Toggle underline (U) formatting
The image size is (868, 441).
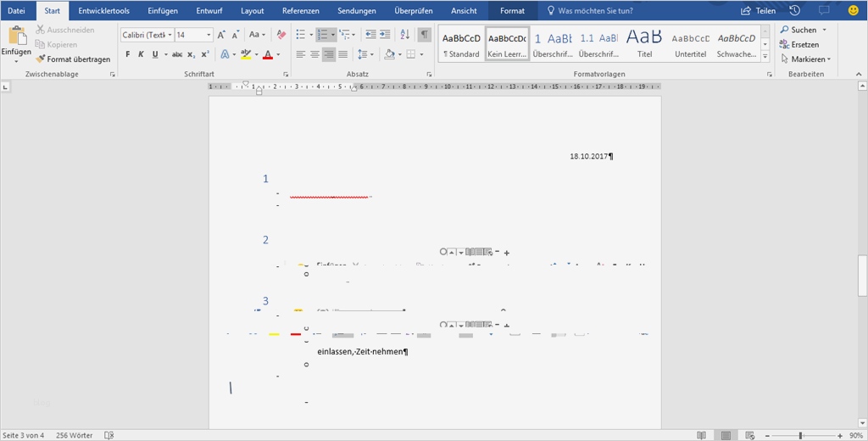click(155, 54)
